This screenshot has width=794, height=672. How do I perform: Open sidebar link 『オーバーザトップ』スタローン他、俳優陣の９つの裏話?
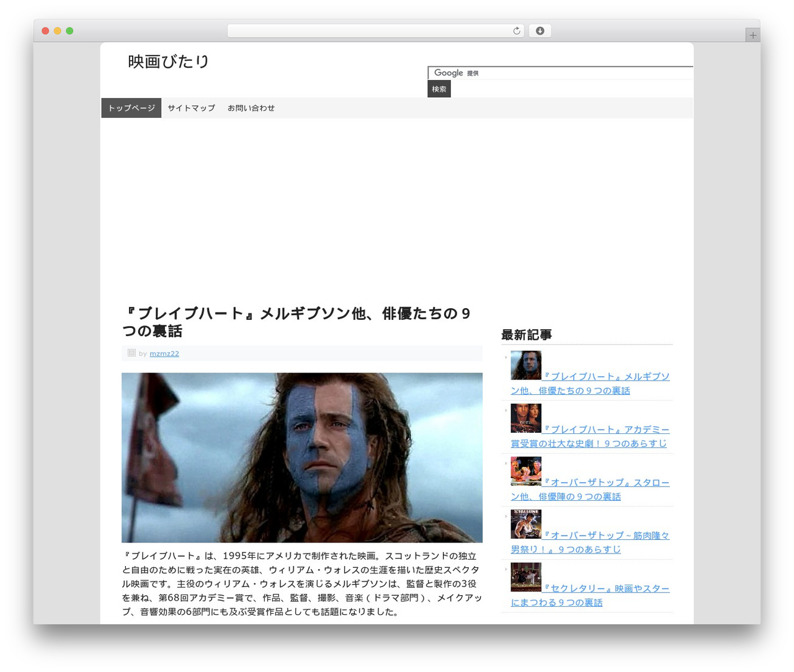pos(590,490)
